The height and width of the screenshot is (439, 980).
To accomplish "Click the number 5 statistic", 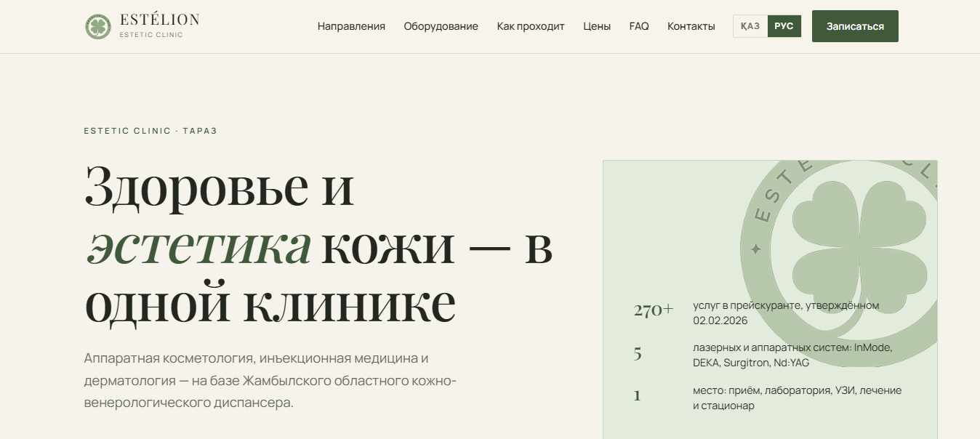I will coord(638,354).
